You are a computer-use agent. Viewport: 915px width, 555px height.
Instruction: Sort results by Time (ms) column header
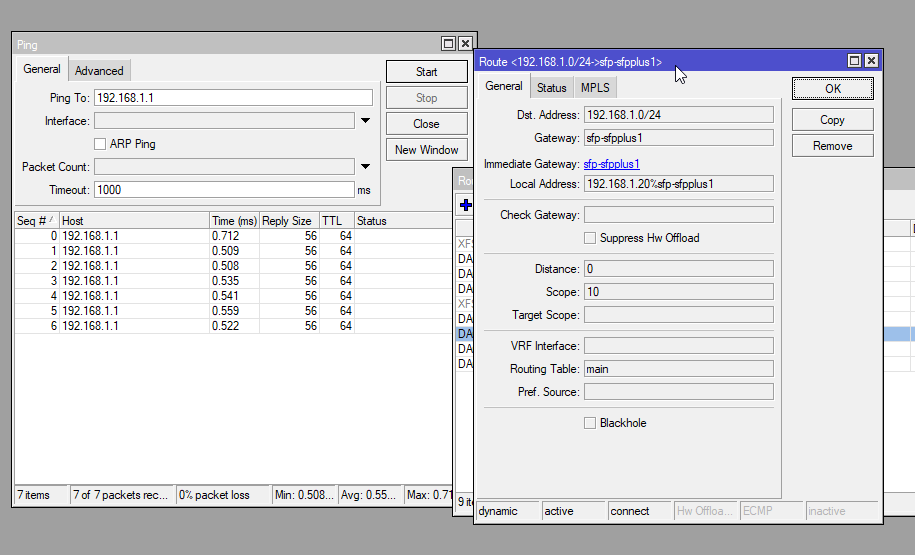[x=234, y=221]
